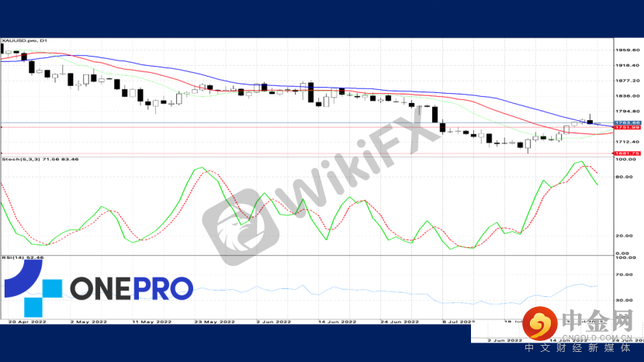This screenshot has height=362, width=644.
Task: Click the 2 May 2022 date label
Action: point(88,322)
